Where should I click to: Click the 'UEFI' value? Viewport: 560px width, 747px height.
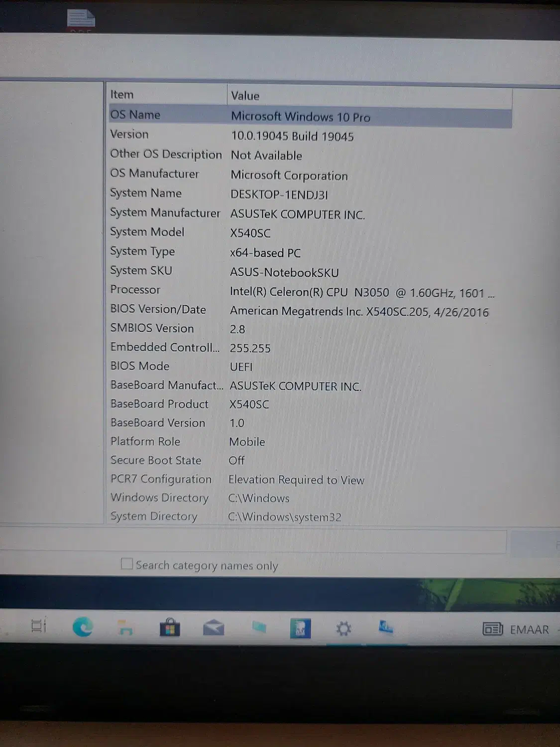241,367
